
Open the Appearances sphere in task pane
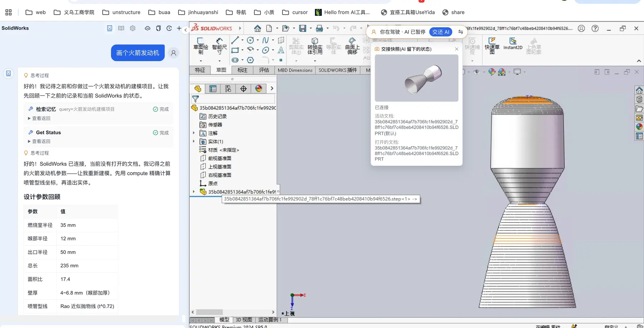[639, 127]
